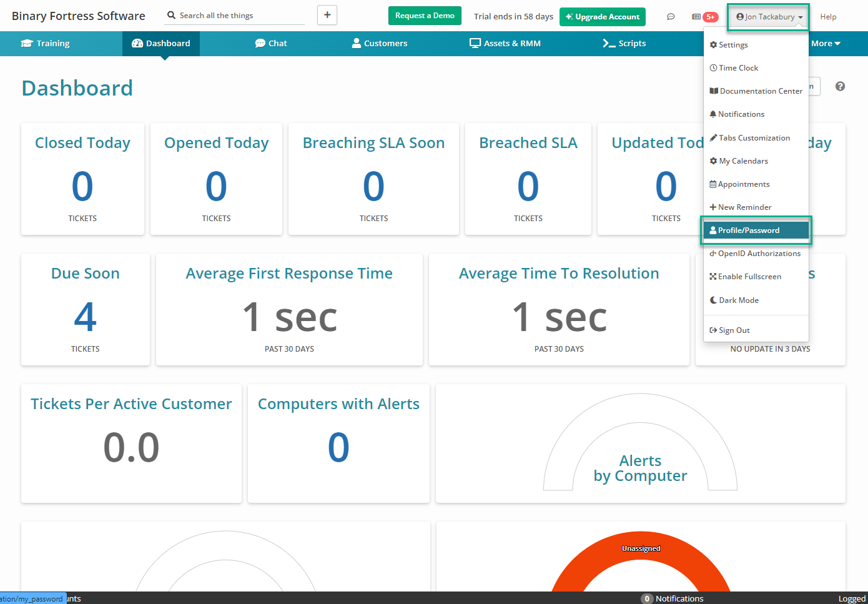This screenshot has width=868, height=604.
Task: Switch to the Customers tab
Action: pyautogui.click(x=379, y=43)
